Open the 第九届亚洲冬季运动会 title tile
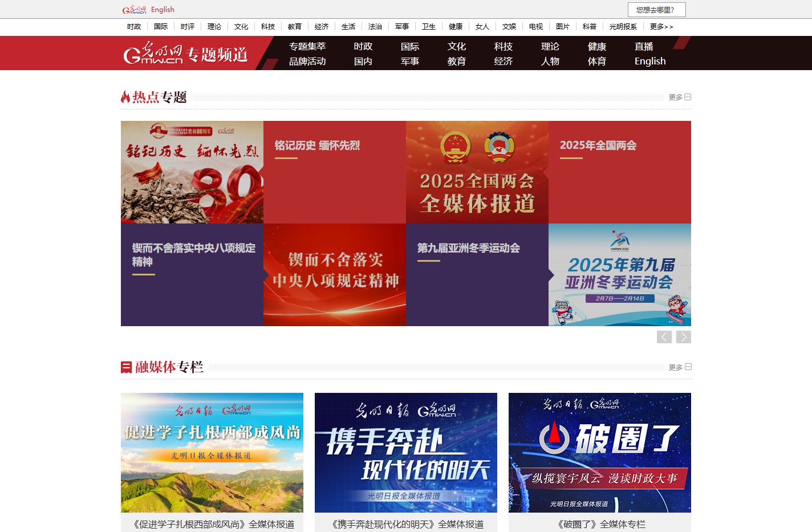This screenshot has height=532, width=812. tap(477, 275)
